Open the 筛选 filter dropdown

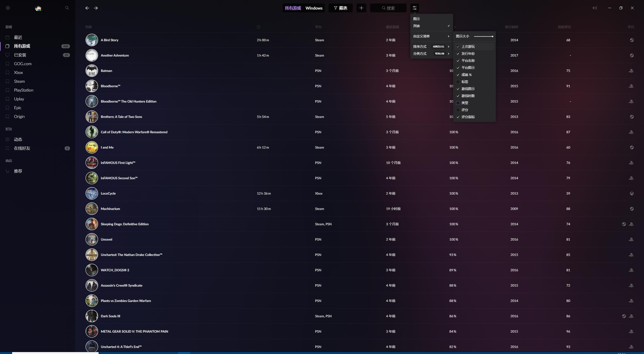(340, 8)
